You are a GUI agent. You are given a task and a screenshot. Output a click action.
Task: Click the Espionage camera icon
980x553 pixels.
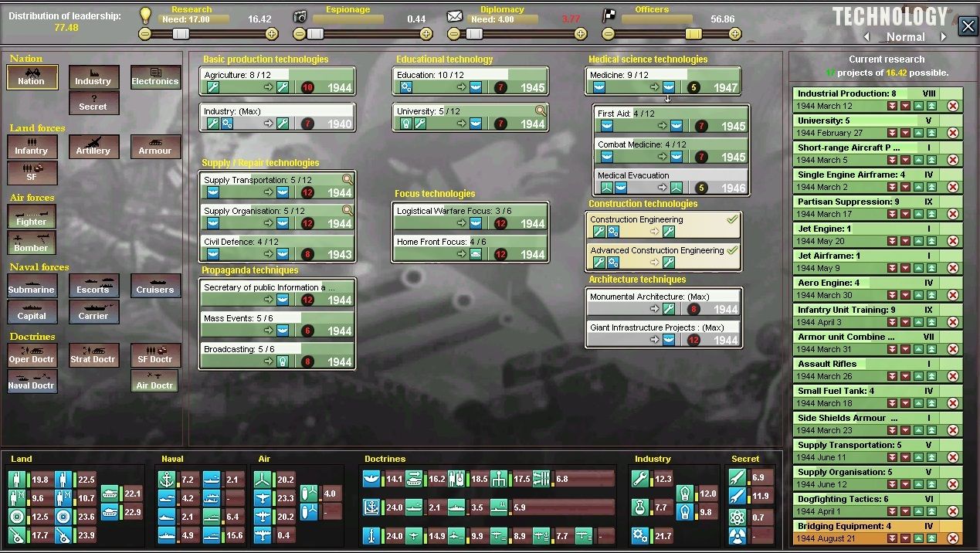(300, 16)
